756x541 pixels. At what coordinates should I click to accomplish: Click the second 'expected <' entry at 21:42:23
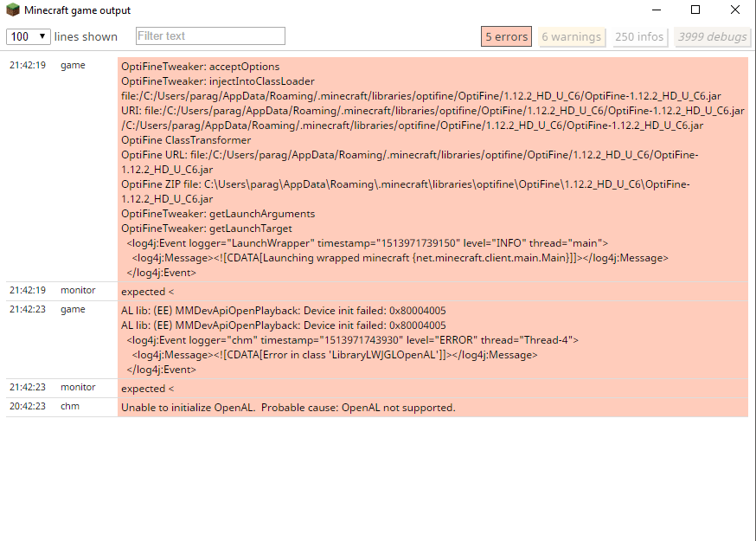148,389
